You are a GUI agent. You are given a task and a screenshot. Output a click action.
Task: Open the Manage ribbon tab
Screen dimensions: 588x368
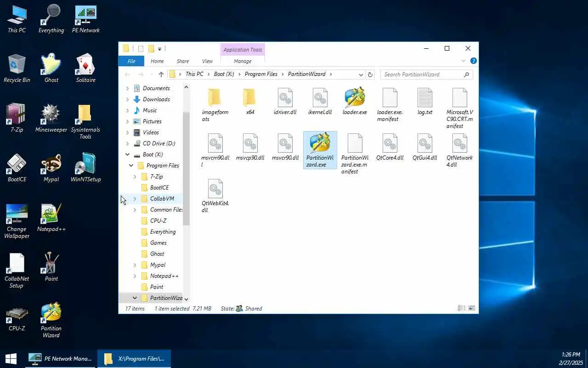(243, 61)
